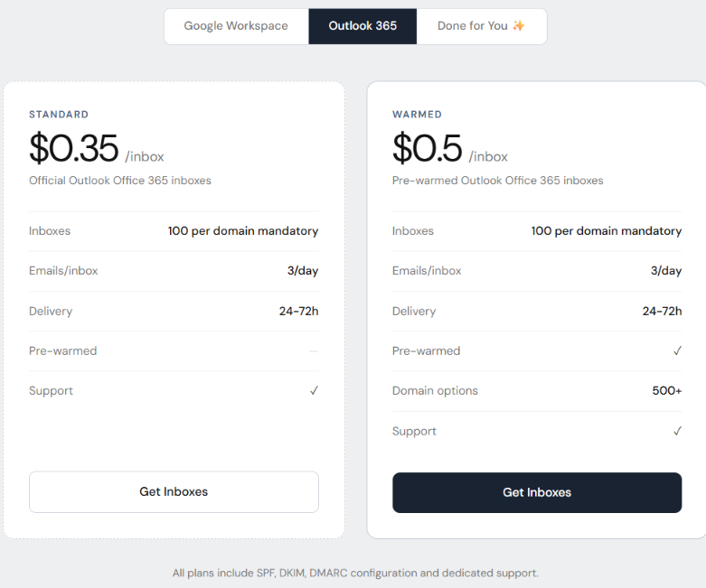Open the Done for You tab

[x=482, y=26]
